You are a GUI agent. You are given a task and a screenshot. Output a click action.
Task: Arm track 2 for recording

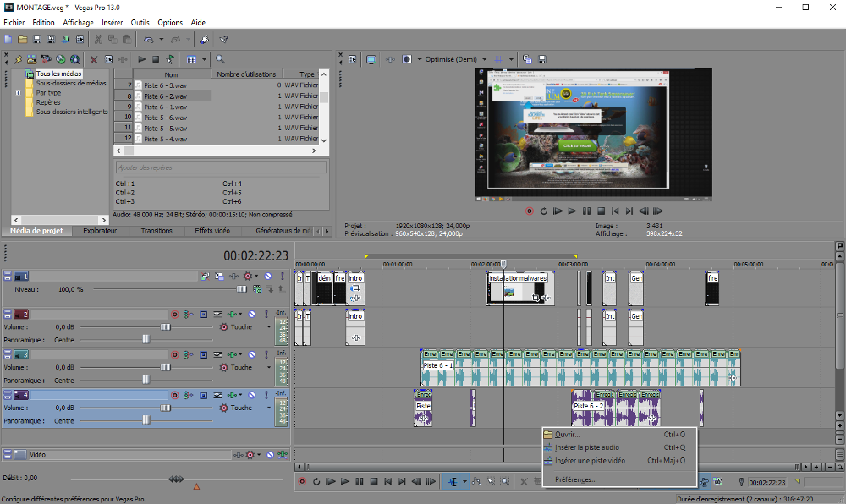click(x=175, y=314)
